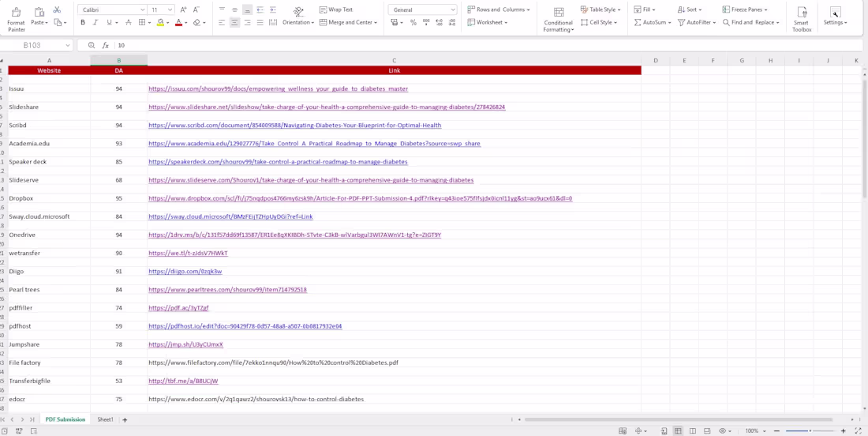The height and width of the screenshot is (436, 868).
Task: Click the Distributed alignment icon
Action: tap(273, 22)
